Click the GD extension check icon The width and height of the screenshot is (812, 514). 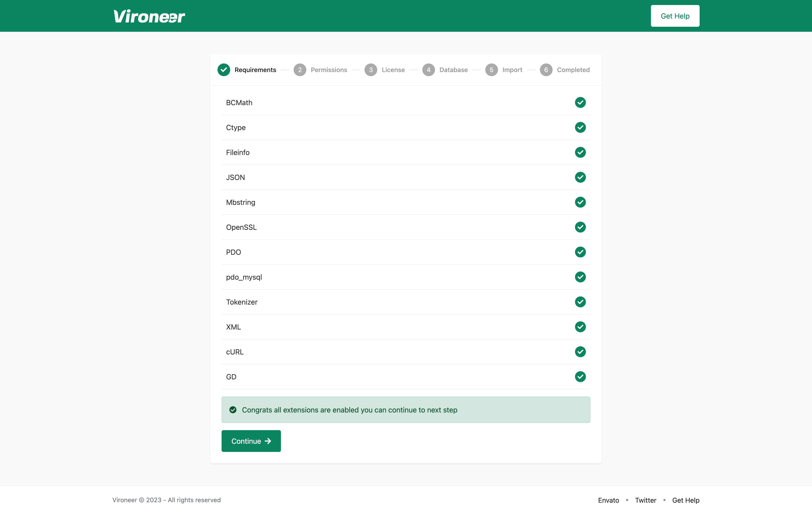(580, 377)
